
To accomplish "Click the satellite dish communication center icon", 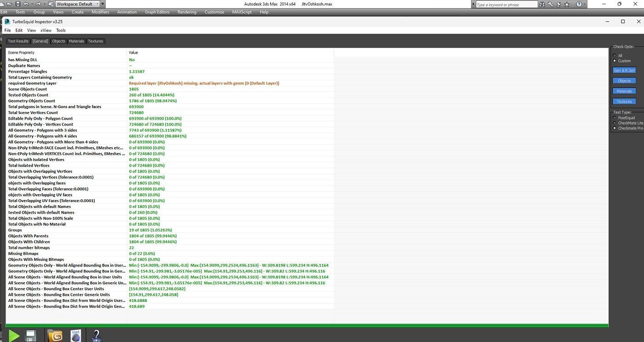I will click(x=558, y=4).
